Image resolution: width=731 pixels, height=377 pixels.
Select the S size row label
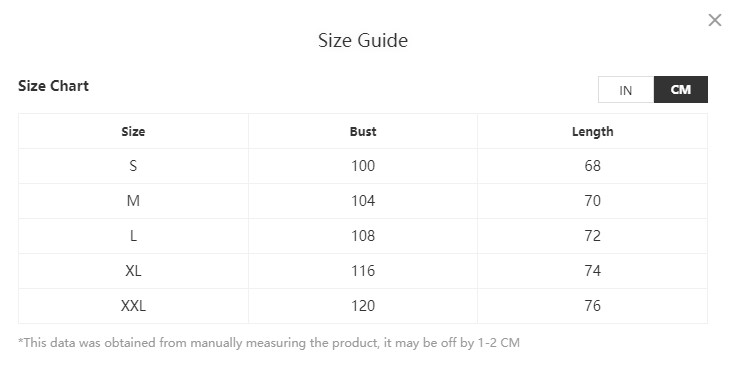click(133, 166)
